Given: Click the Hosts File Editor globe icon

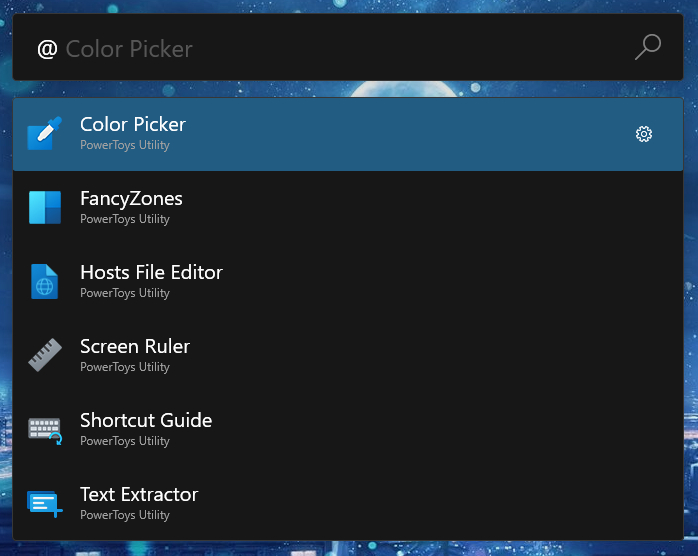Looking at the screenshot, I should tap(44, 281).
